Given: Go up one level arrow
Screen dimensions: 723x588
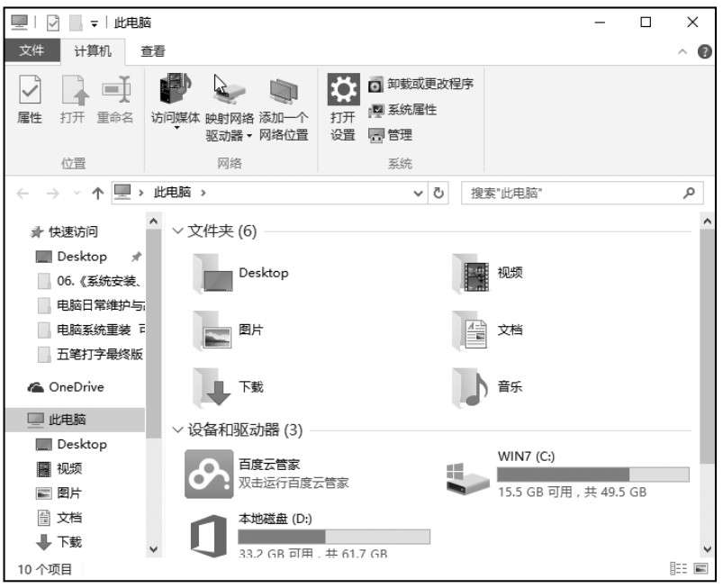Looking at the screenshot, I should [97, 194].
